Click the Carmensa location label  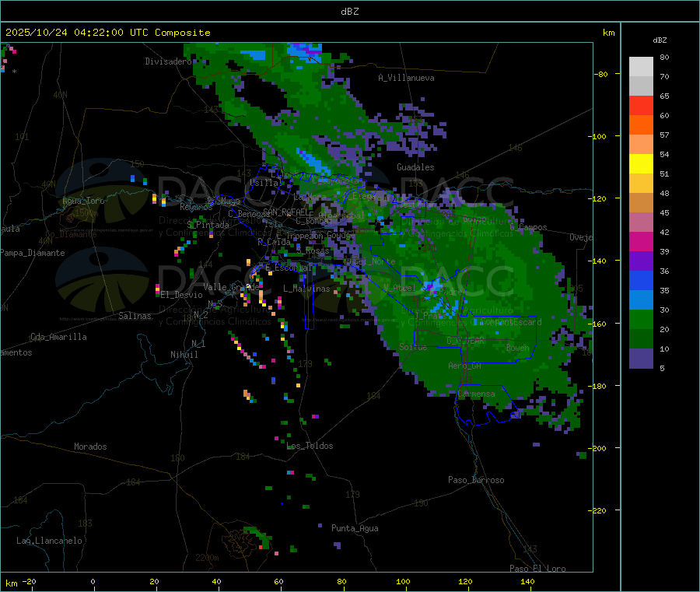476,394
